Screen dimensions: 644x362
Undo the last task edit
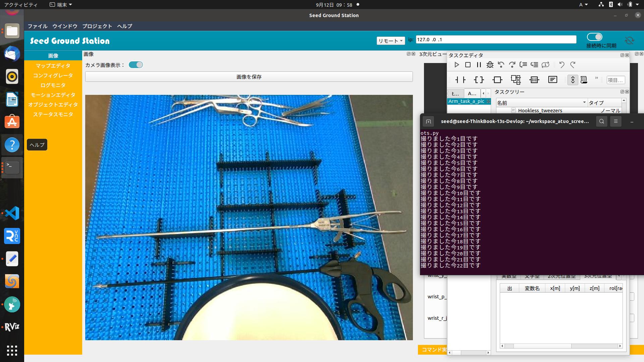tap(562, 65)
